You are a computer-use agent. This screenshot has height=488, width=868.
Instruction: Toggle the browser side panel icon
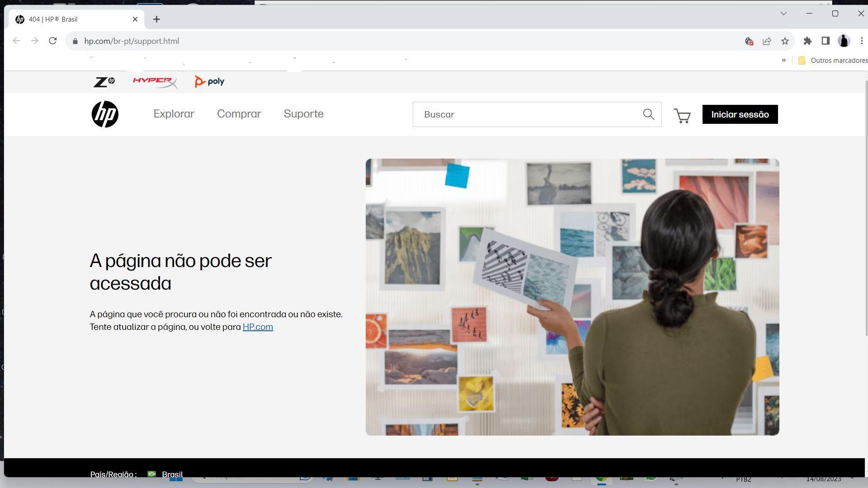(x=826, y=41)
